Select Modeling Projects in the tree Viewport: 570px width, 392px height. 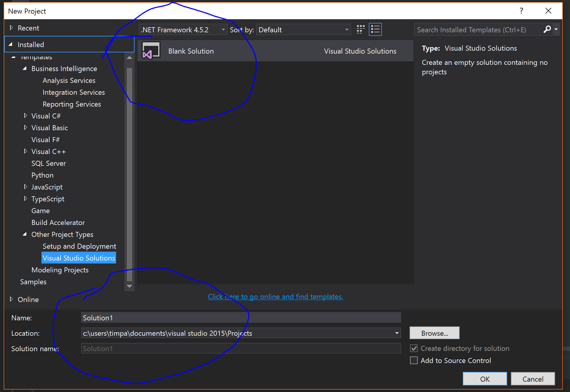click(x=60, y=270)
